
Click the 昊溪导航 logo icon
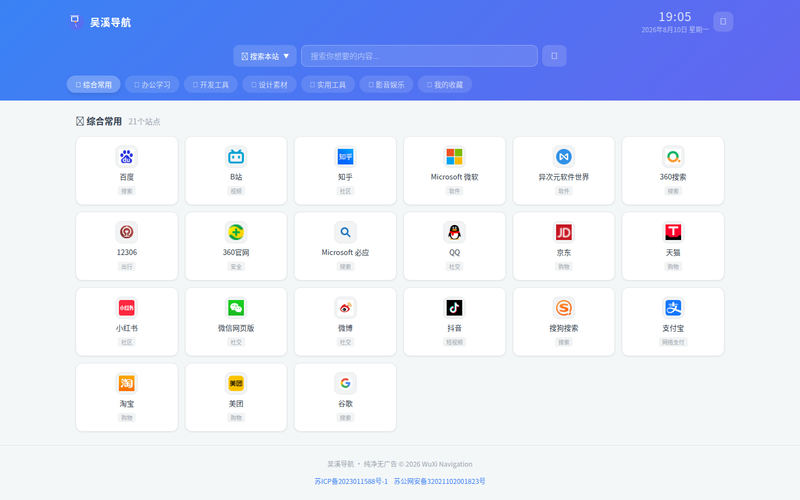[75, 21]
